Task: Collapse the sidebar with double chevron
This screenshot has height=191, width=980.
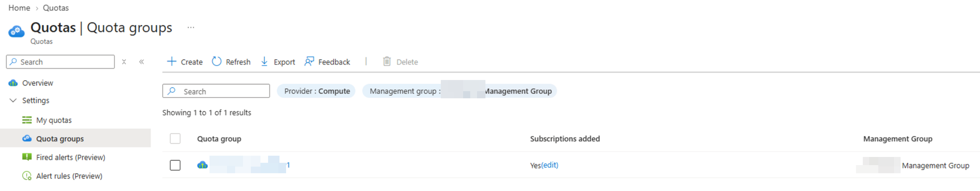Action: click(142, 62)
